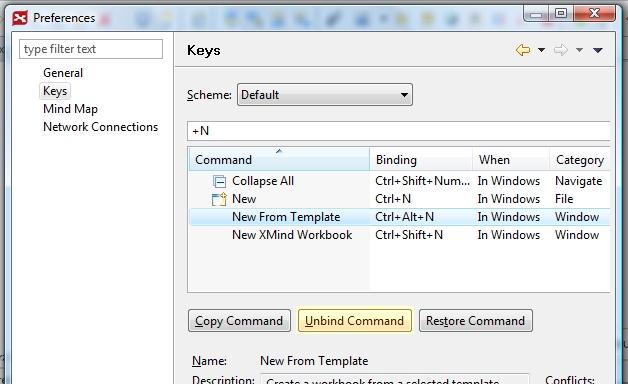Select the New XMind Workbook row
The height and width of the screenshot is (384, 628).
click(x=399, y=235)
